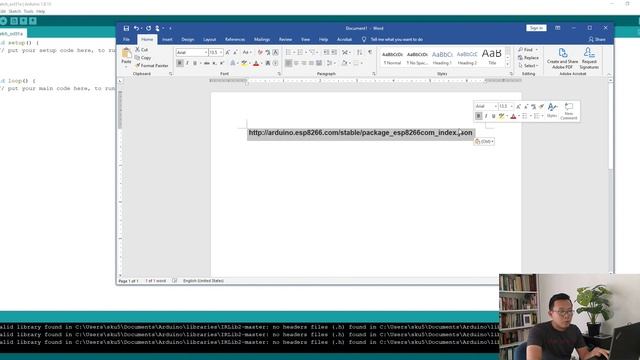Toggle Center alignment
640x360 pixels.
(x=296, y=63)
